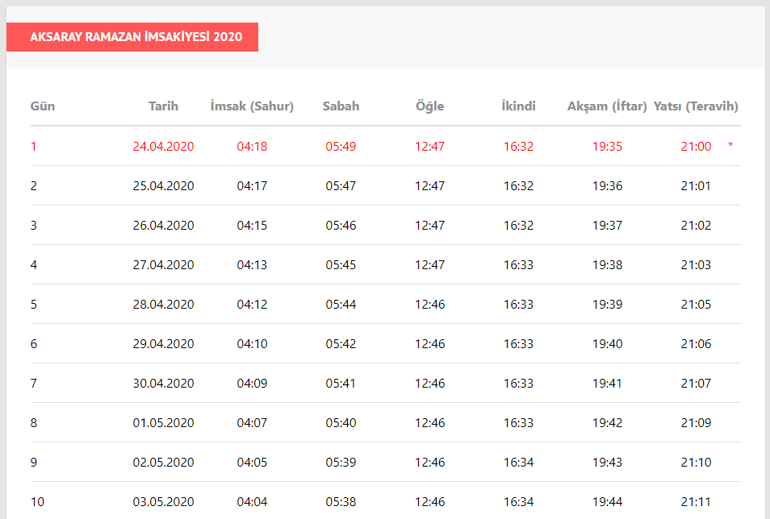Click the İkindi time 16:33 for 01.05.2020
Screen dimensions: 770x519
pos(518,423)
